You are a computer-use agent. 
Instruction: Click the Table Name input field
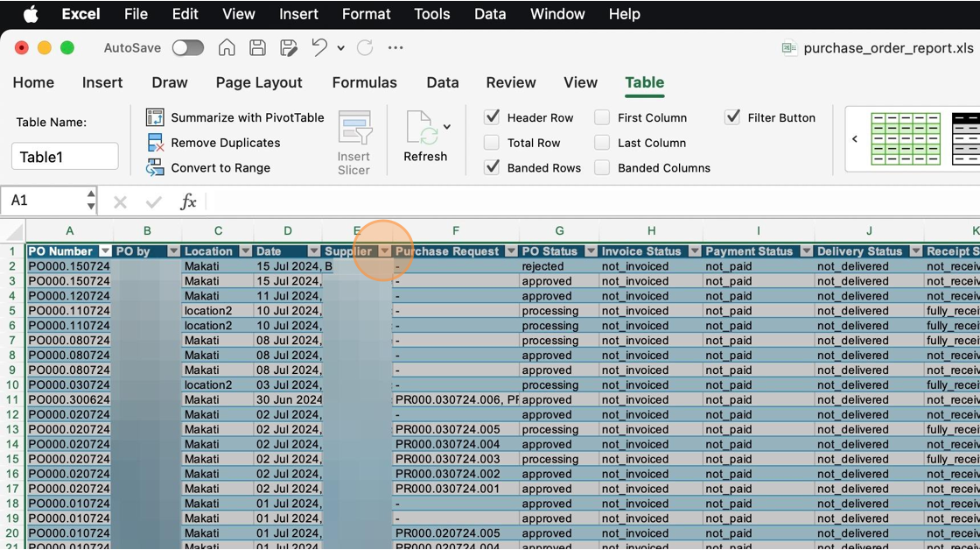pyautogui.click(x=65, y=157)
